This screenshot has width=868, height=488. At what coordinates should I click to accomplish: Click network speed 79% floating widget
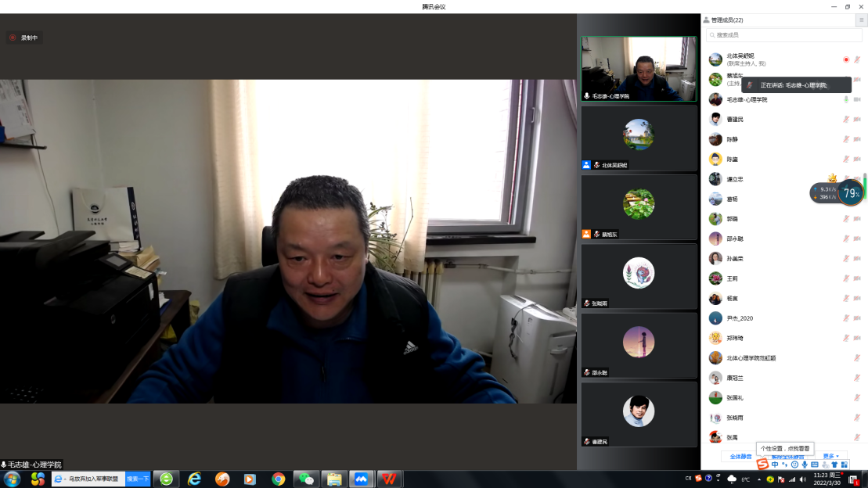pyautogui.click(x=837, y=193)
